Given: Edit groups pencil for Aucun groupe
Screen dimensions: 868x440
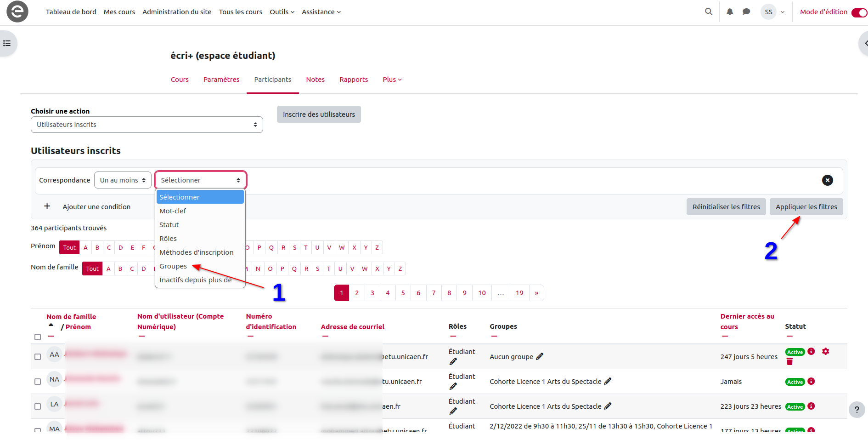Looking at the screenshot, I should [540, 356].
